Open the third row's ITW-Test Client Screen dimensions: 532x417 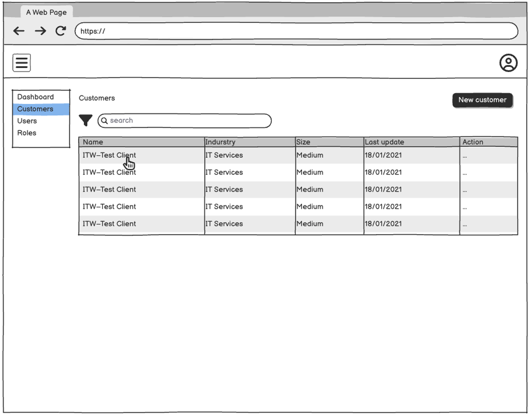pyautogui.click(x=110, y=190)
